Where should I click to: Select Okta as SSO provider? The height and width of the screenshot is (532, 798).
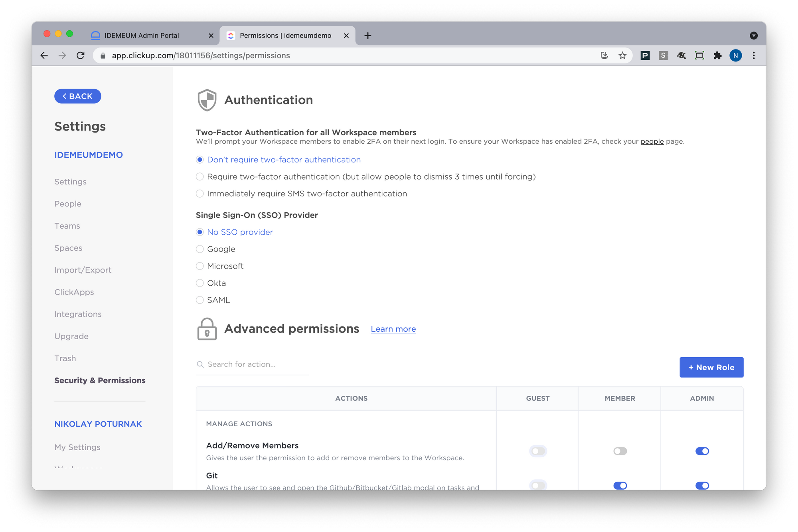[x=200, y=283]
